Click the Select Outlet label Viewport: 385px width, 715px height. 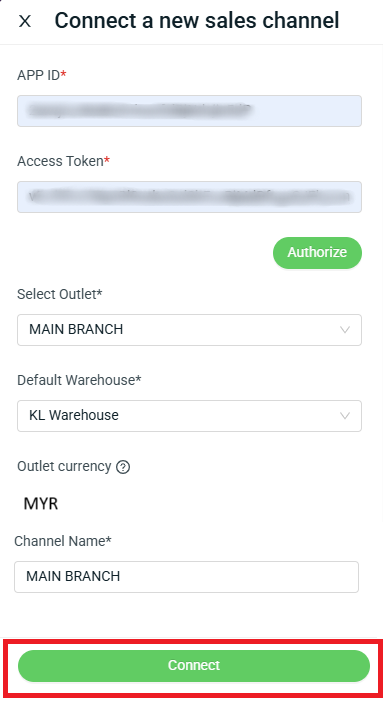tap(59, 294)
